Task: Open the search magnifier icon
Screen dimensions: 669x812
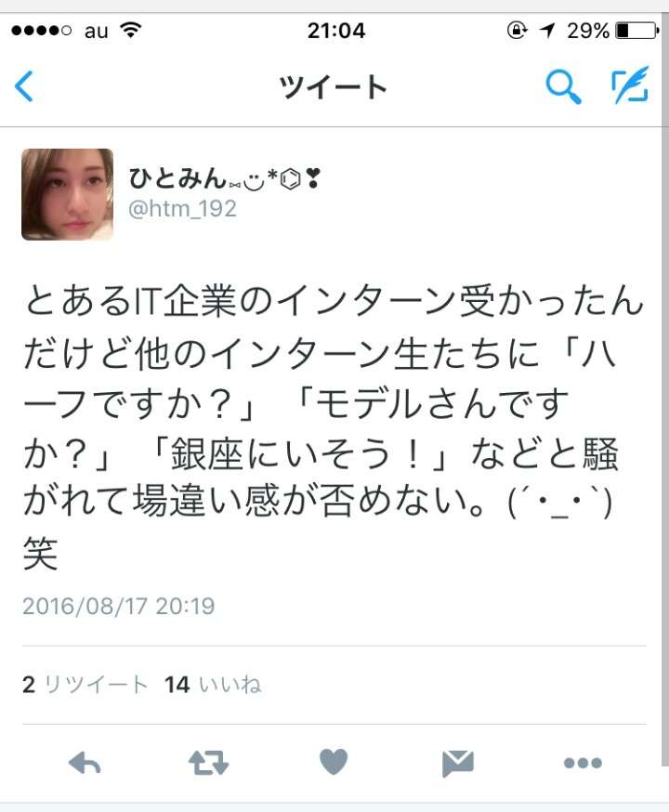Action: click(563, 86)
